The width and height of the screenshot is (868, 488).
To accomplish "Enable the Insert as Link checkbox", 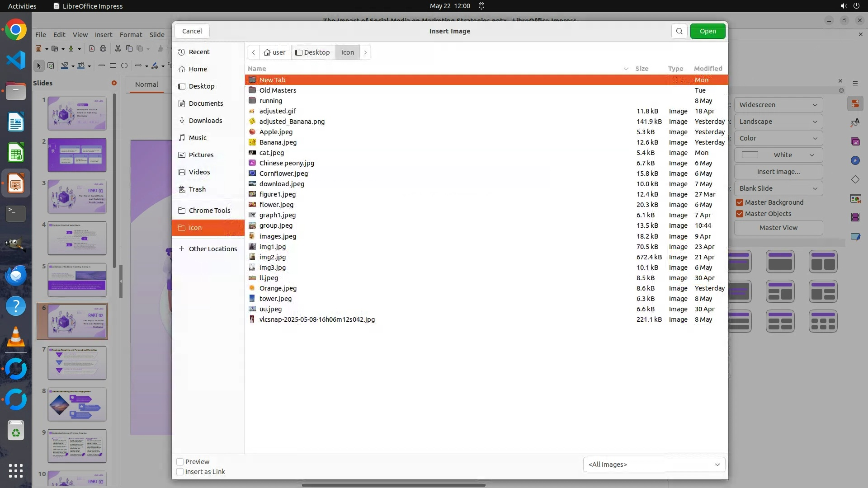I will pos(180,472).
